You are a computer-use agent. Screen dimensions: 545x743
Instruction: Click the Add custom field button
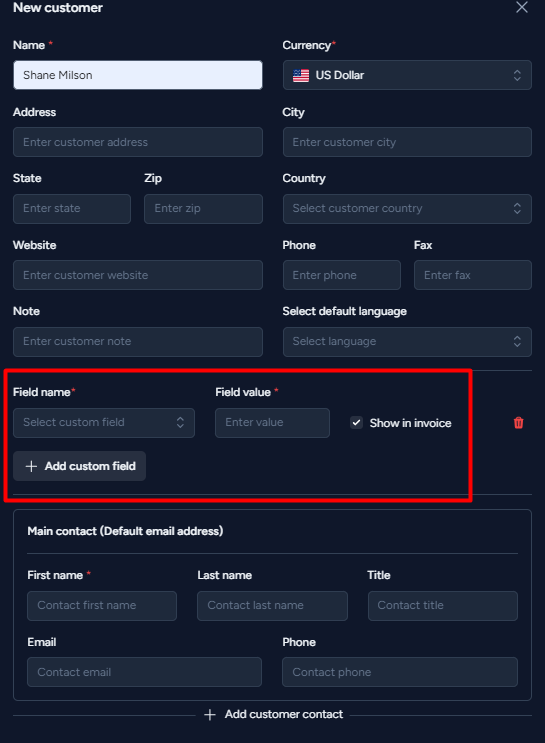click(80, 466)
